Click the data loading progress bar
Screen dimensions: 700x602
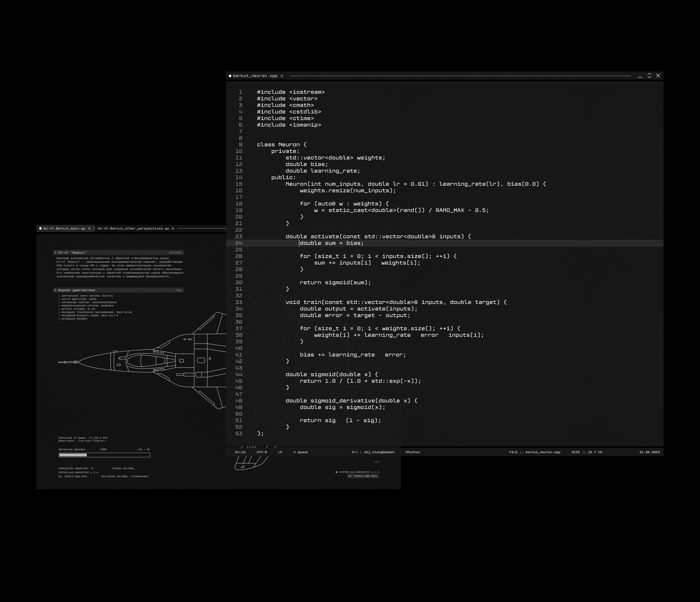point(104,455)
